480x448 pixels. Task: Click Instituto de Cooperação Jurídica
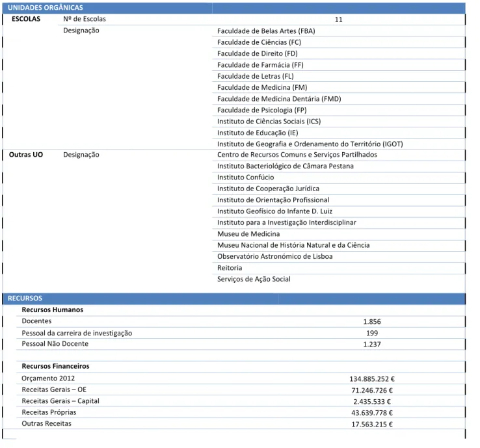268,189
